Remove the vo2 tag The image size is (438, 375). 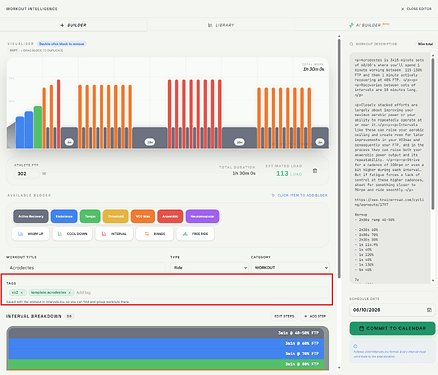[x=22, y=293]
